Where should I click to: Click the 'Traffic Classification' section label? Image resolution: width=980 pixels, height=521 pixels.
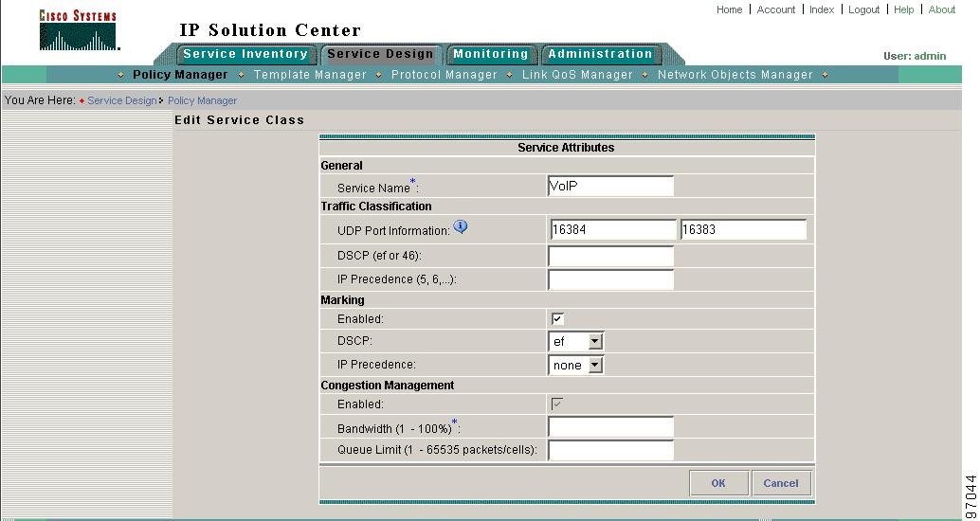(376, 207)
